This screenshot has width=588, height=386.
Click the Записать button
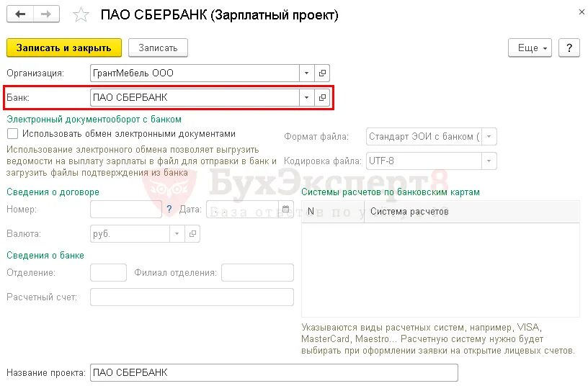(x=158, y=48)
